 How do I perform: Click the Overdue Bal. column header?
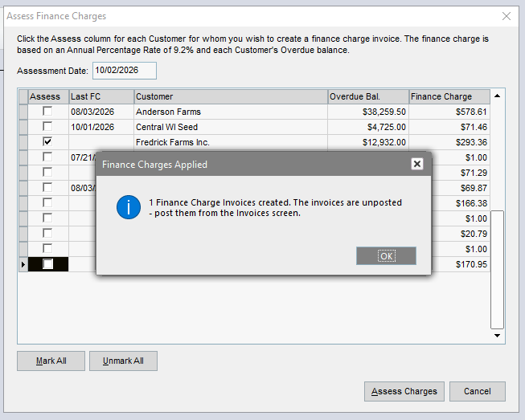tap(368, 96)
